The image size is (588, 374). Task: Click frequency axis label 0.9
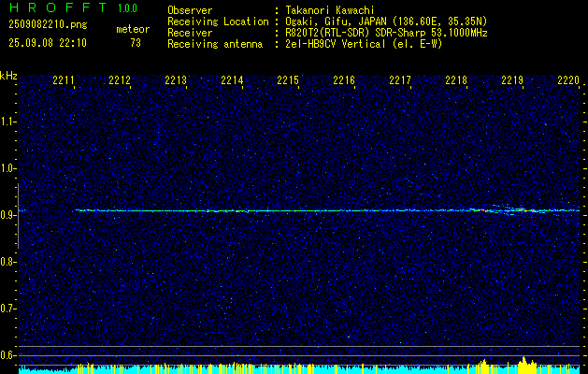pos(8,215)
